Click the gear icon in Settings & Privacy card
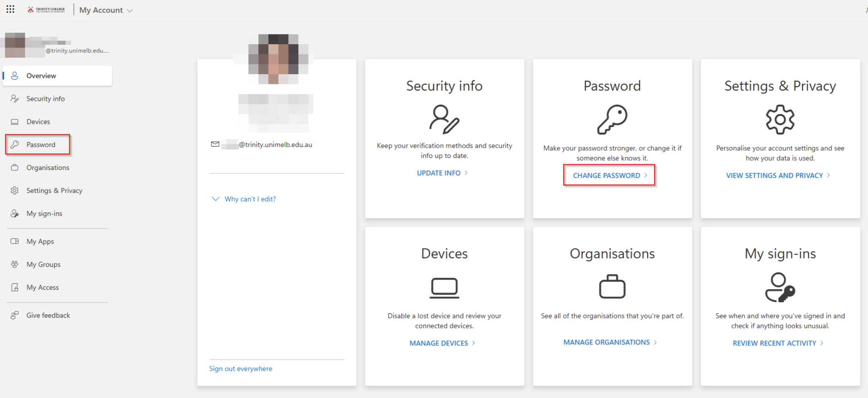 point(780,120)
